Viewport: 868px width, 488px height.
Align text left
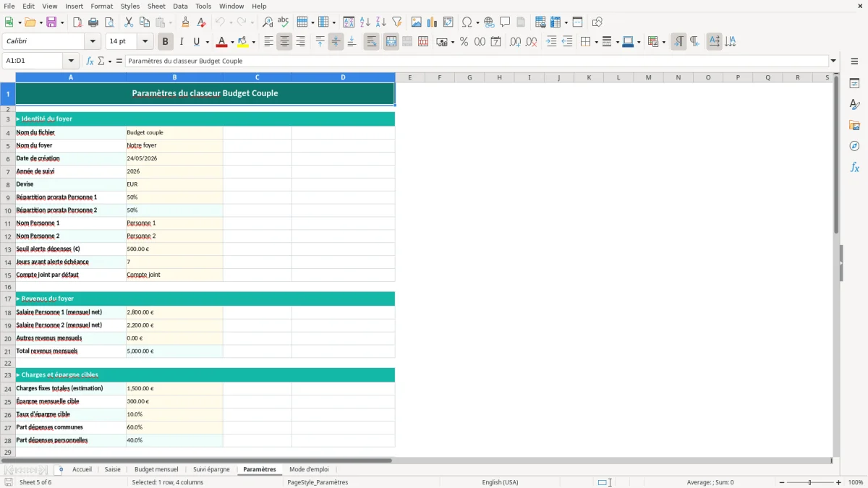(x=268, y=42)
